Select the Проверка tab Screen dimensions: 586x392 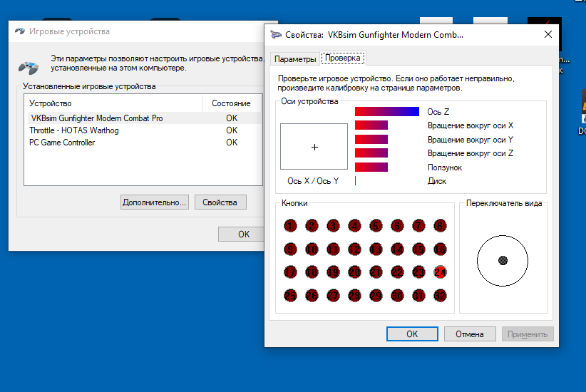342,58
